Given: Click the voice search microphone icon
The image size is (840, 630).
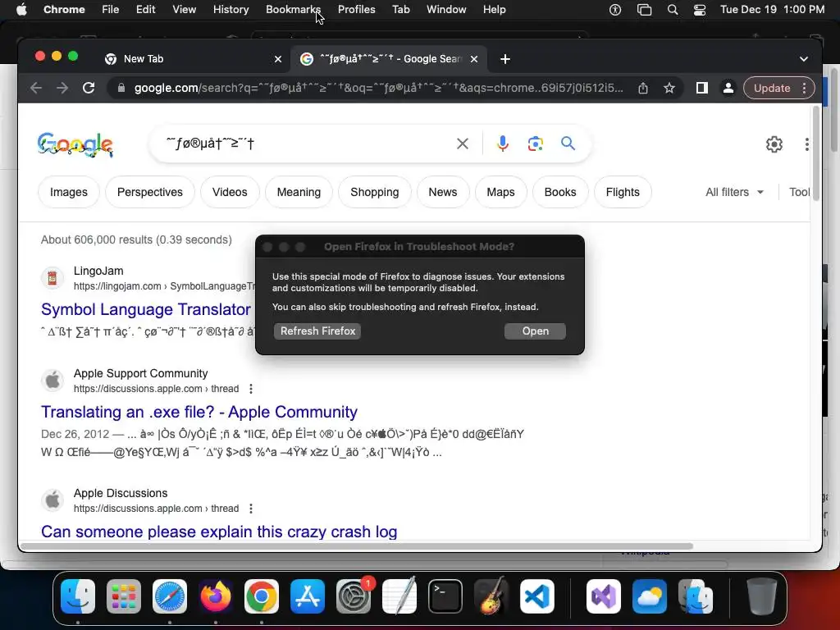Looking at the screenshot, I should 503,144.
